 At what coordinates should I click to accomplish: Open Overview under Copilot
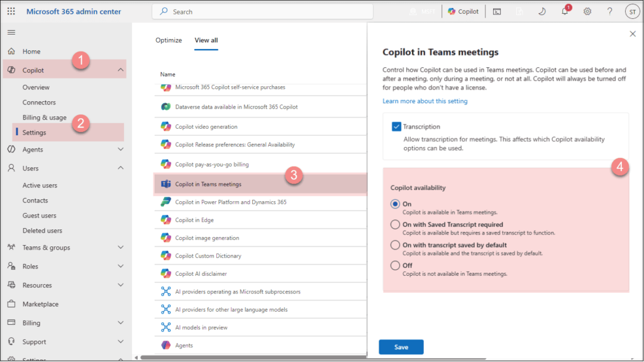click(36, 87)
